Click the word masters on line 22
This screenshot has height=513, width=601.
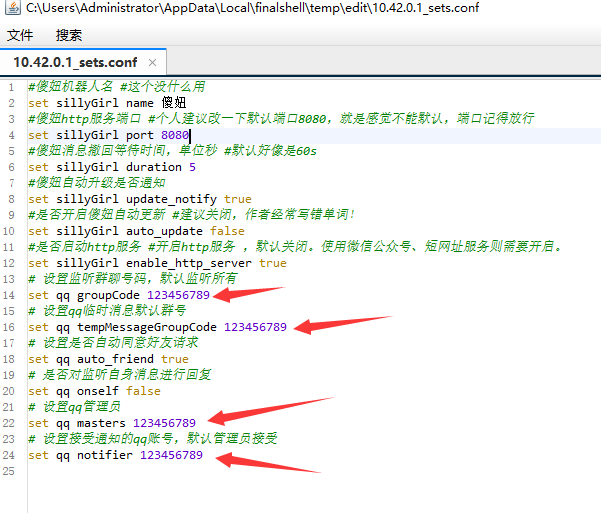[101, 423]
